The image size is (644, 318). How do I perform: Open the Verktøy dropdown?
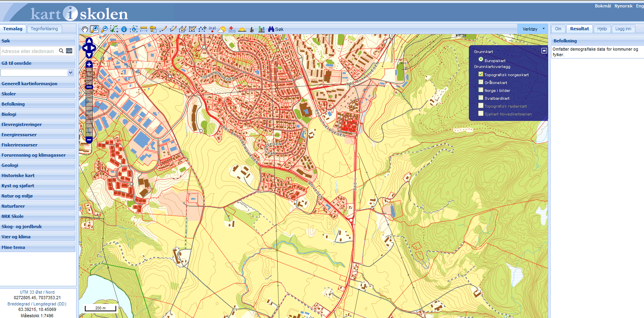coord(533,29)
